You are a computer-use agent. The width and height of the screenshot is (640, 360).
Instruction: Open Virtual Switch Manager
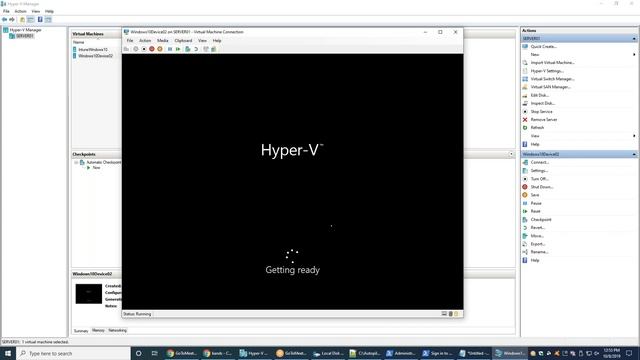tap(552, 79)
